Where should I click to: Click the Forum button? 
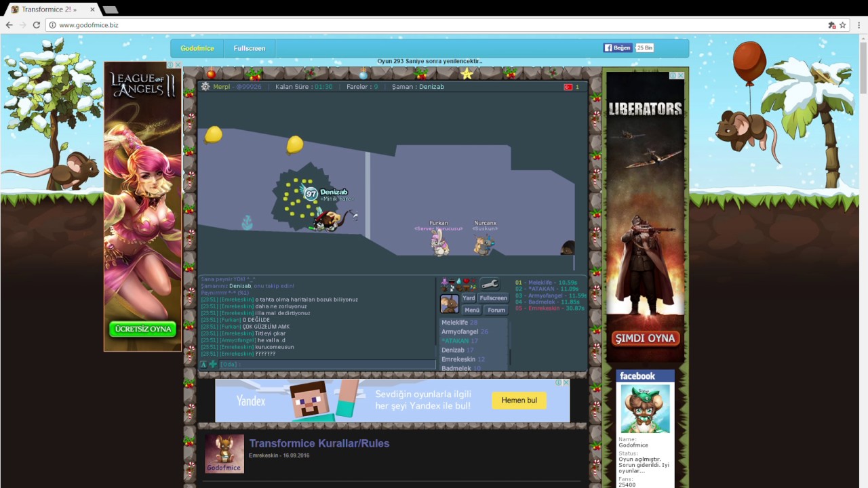coord(496,310)
